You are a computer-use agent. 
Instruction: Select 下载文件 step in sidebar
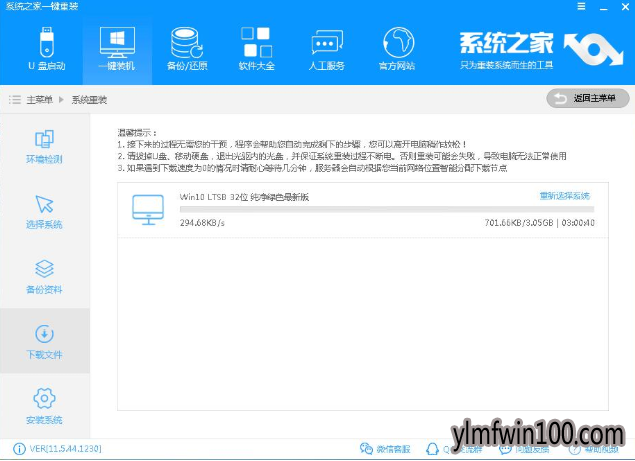44,342
